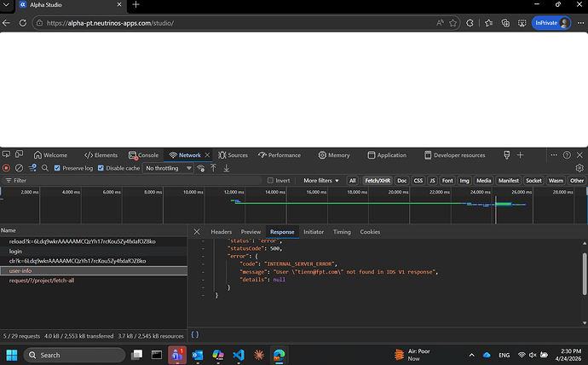Viewport: 588px width, 365px height.
Task: Open the Developer resources tab
Action: pyautogui.click(x=455, y=155)
